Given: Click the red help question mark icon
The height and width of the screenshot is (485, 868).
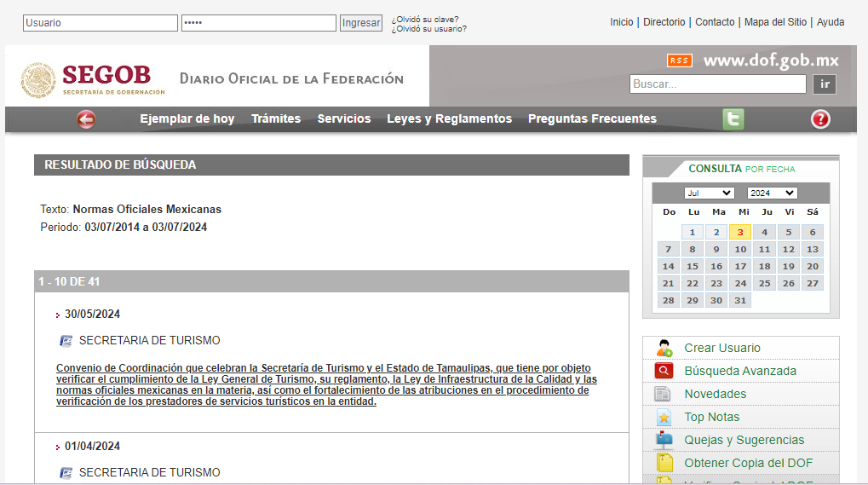Looking at the screenshot, I should tap(820, 119).
